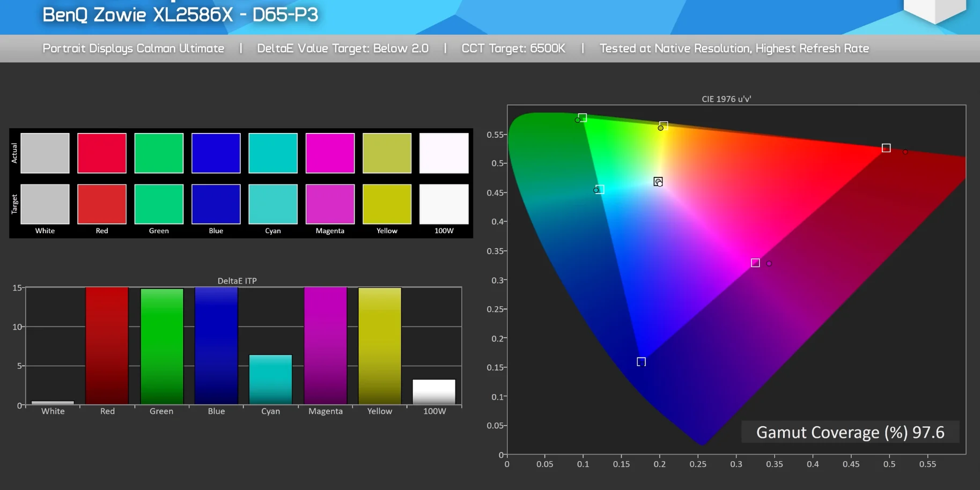Pick the Target Green color swatch
The height and width of the screenshot is (490, 980).
[159, 204]
